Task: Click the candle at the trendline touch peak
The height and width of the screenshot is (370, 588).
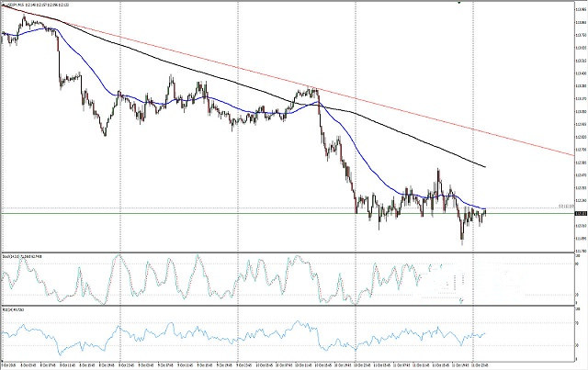Action: [x=339, y=91]
